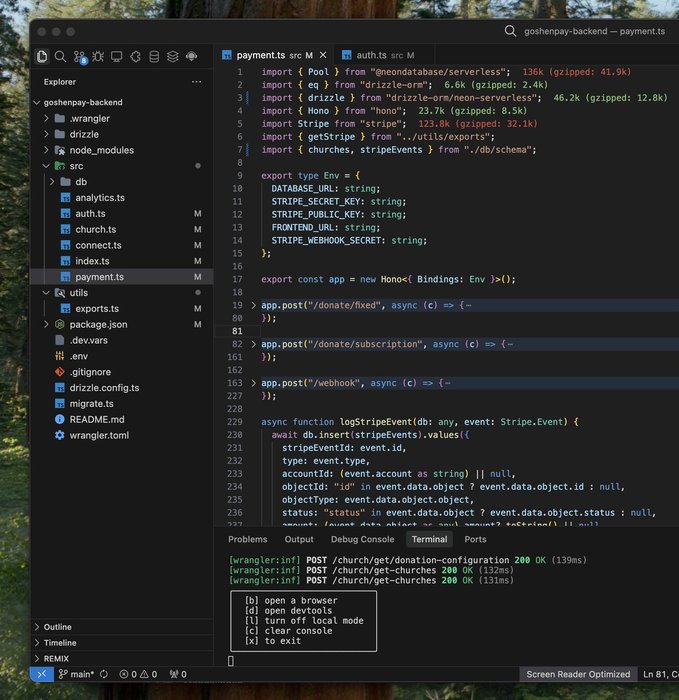Open migrate.ts file
The height and width of the screenshot is (700, 679).
point(121,404)
